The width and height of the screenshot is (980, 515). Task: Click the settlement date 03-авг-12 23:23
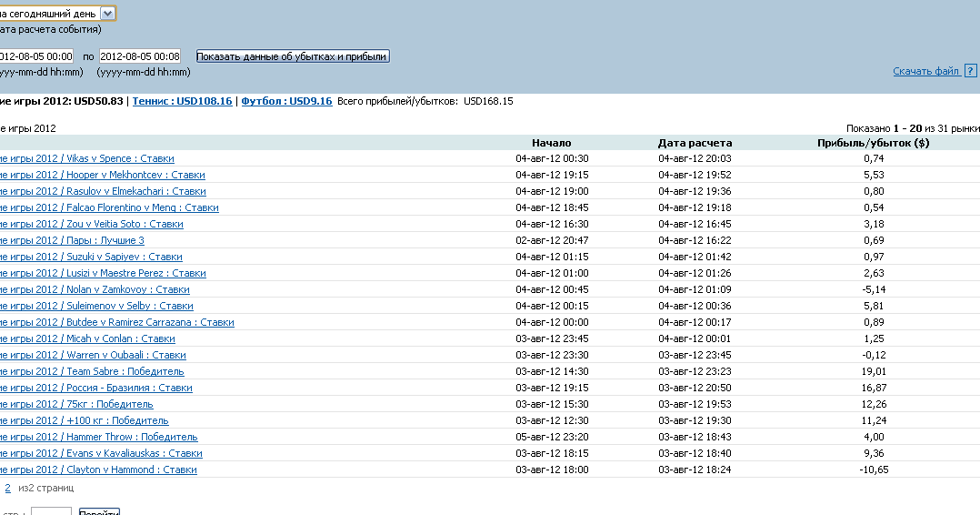[x=695, y=371]
